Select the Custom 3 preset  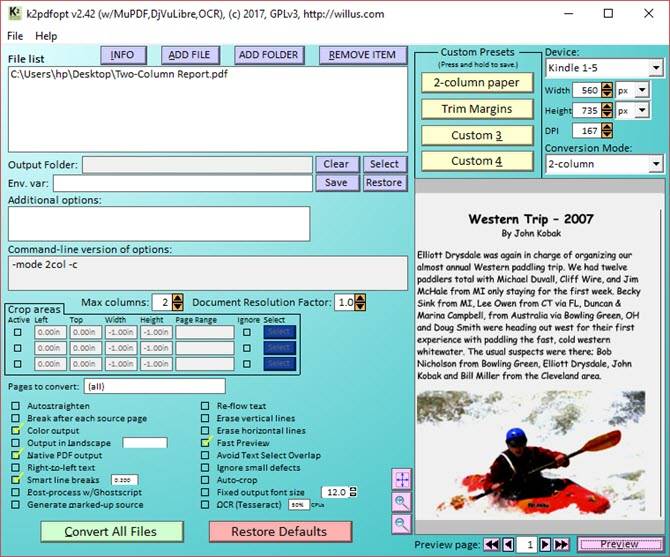[477, 135]
